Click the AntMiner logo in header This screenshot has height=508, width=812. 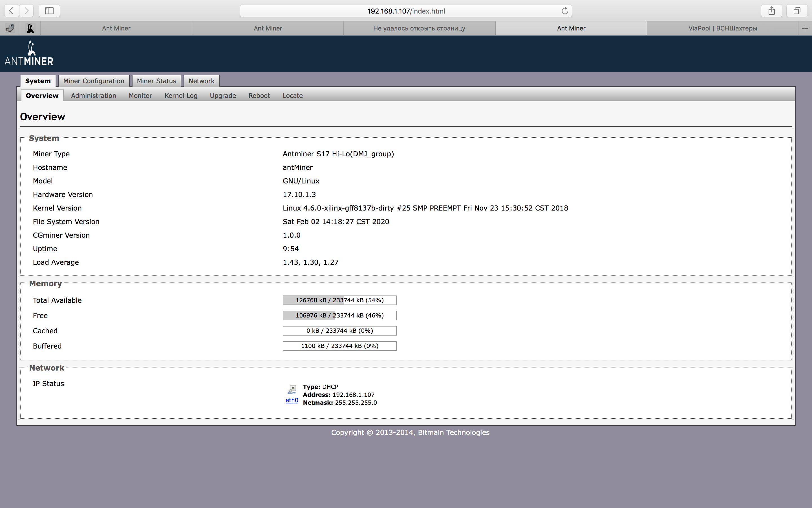point(29,53)
